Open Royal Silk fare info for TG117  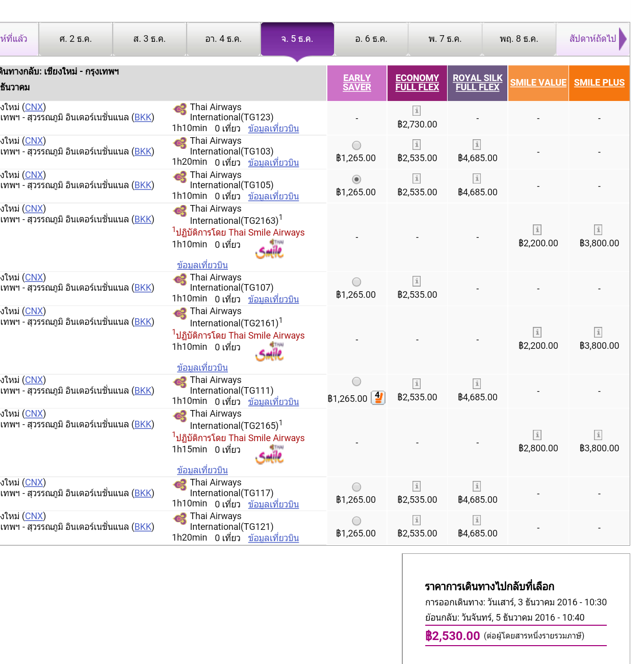coord(477,487)
